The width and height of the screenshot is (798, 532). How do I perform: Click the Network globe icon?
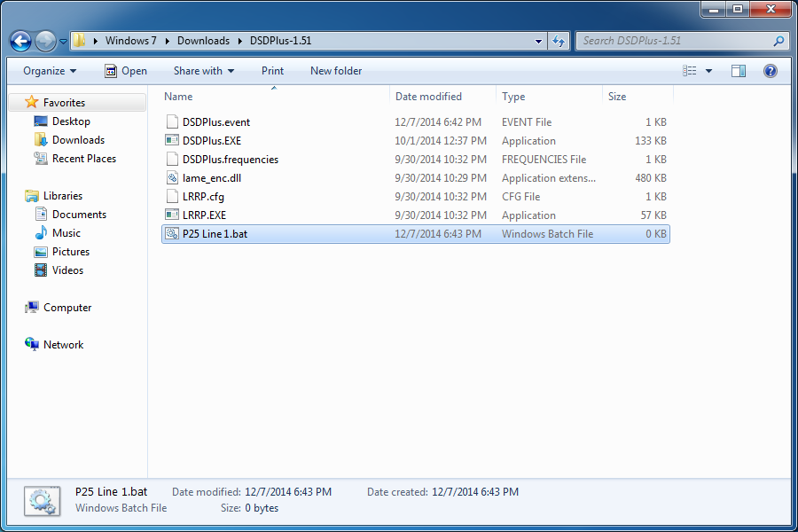32,344
